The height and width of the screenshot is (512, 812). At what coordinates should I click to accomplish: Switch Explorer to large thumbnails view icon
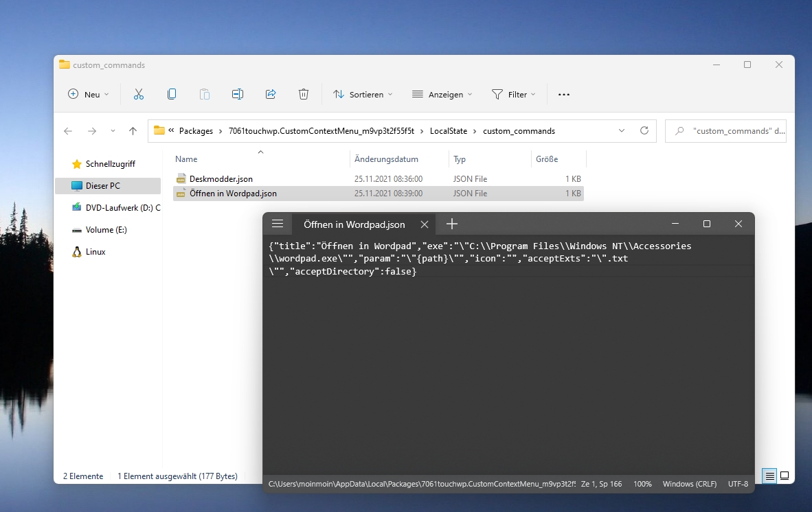pos(785,476)
